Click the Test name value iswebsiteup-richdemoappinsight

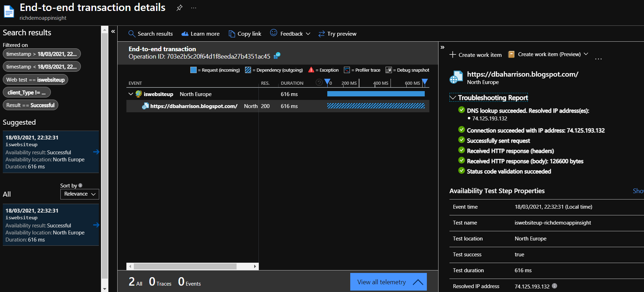coord(553,223)
